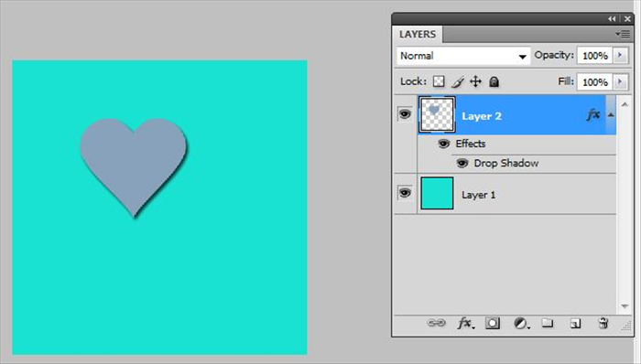Hide Layer 1 visibility eye
This screenshot has height=364, width=641.
coord(405,193)
